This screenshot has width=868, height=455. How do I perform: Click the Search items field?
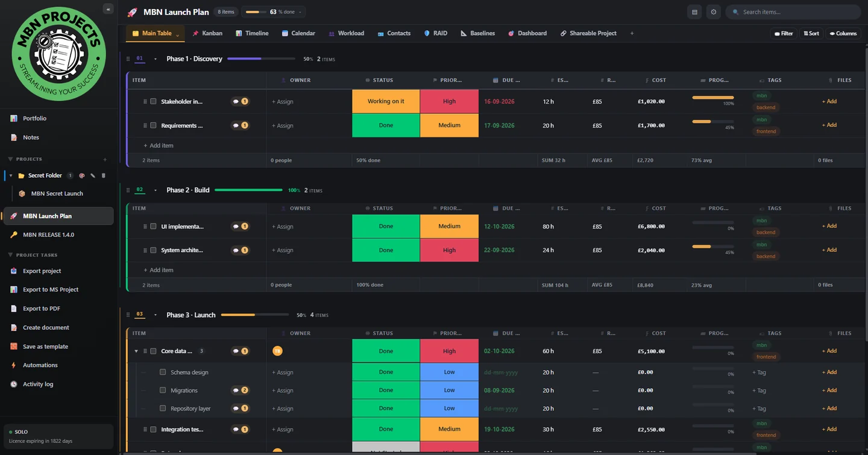793,12
